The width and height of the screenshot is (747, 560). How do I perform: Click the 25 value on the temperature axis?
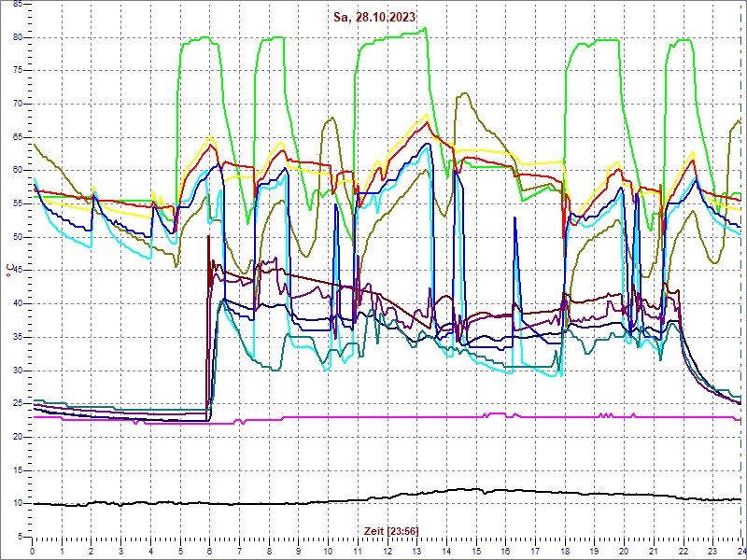click(x=17, y=404)
